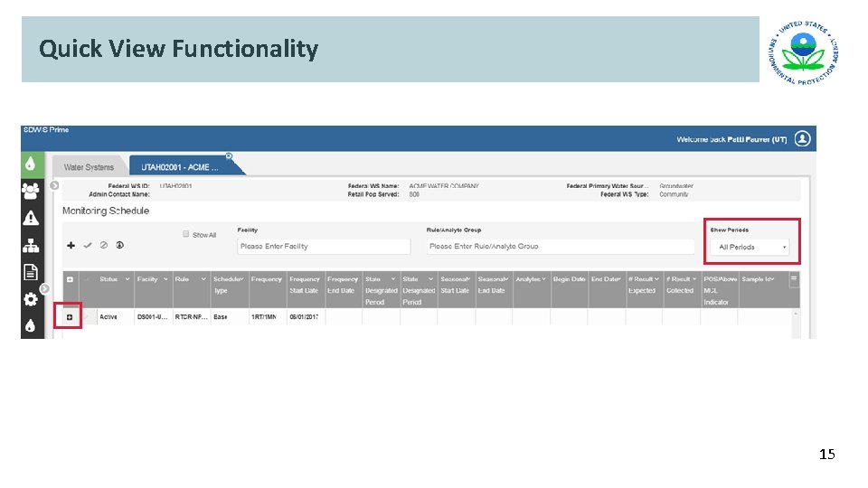Click the 'RTCR-NP...' rule cell
Screen dimensions: 868x488
[x=191, y=317]
